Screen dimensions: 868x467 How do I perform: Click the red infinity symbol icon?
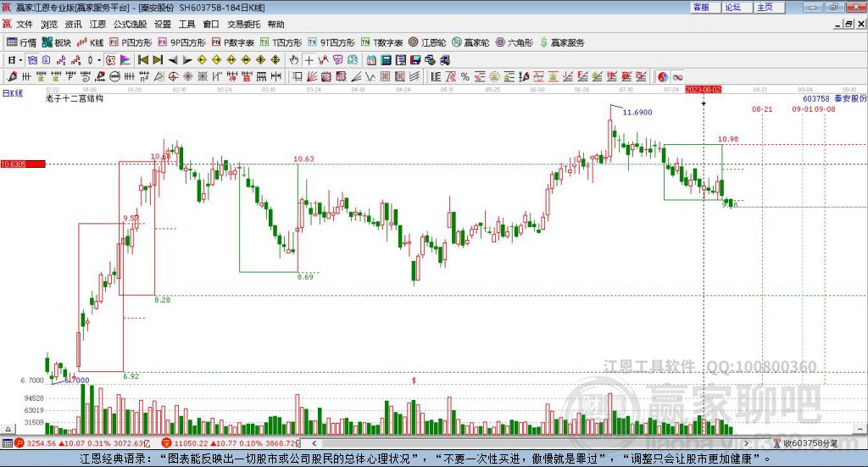(677, 77)
